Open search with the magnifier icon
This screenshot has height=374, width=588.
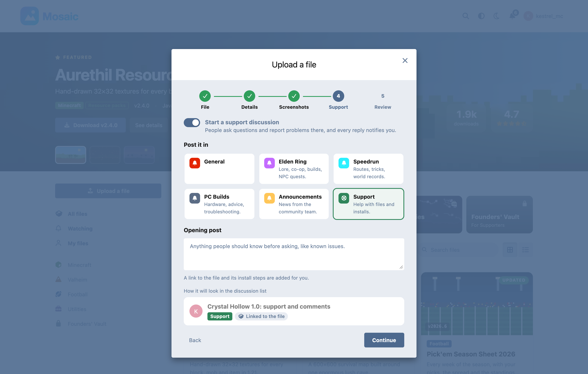[466, 16]
